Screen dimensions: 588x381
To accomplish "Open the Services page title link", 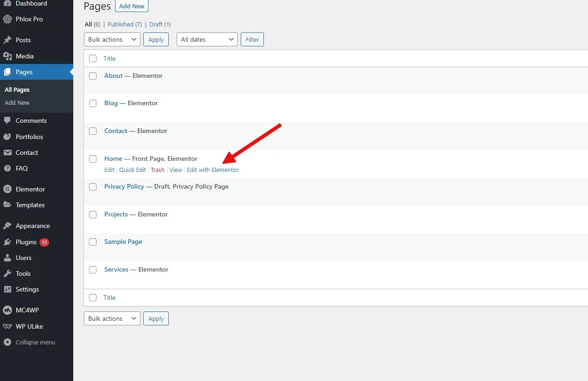I will tap(116, 269).
